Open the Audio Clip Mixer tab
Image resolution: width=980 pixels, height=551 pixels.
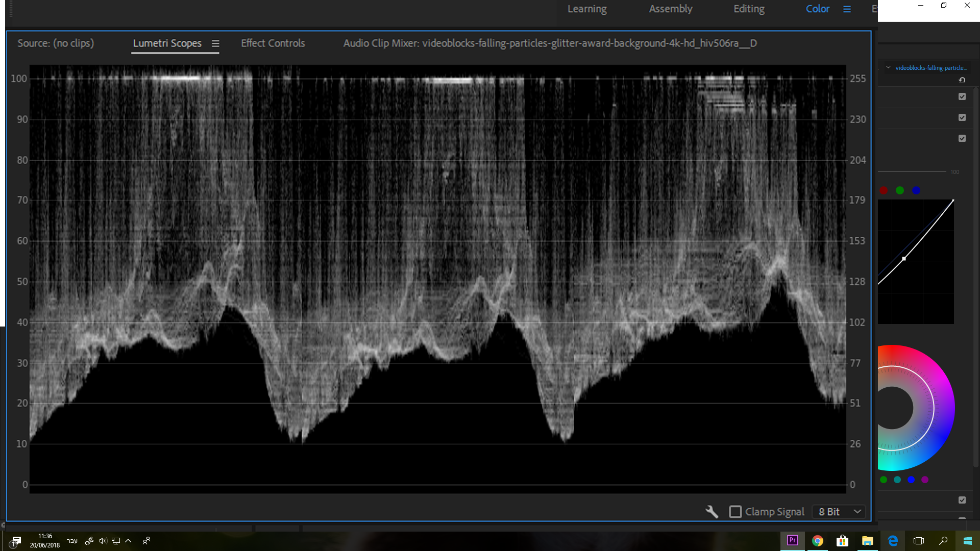[x=550, y=43]
